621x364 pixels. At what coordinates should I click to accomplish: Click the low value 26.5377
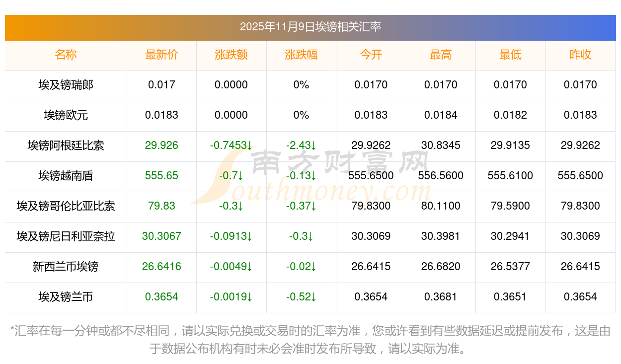click(510, 267)
